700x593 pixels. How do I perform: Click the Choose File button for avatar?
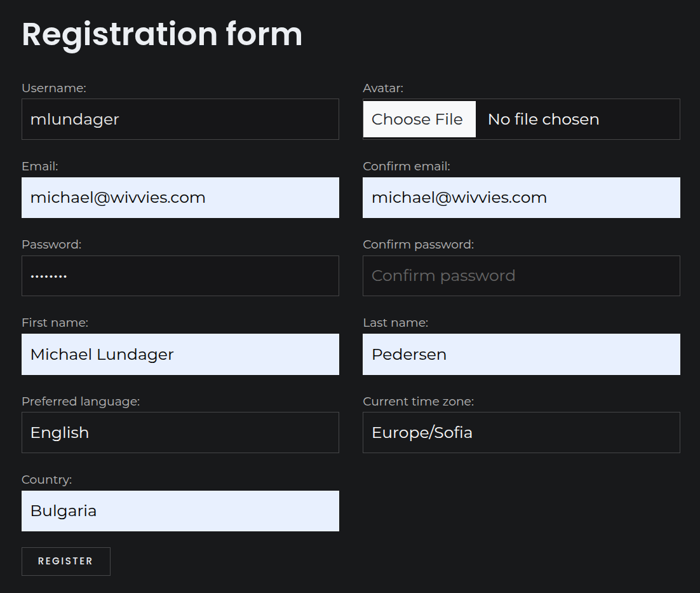[x=419, y=119]
